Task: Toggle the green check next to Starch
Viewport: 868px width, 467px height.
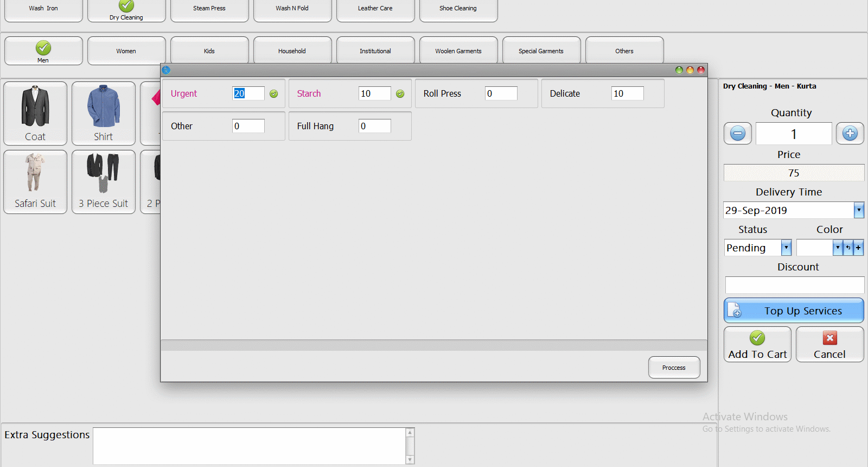Action: pyautogui.click(x=400, y=94)
